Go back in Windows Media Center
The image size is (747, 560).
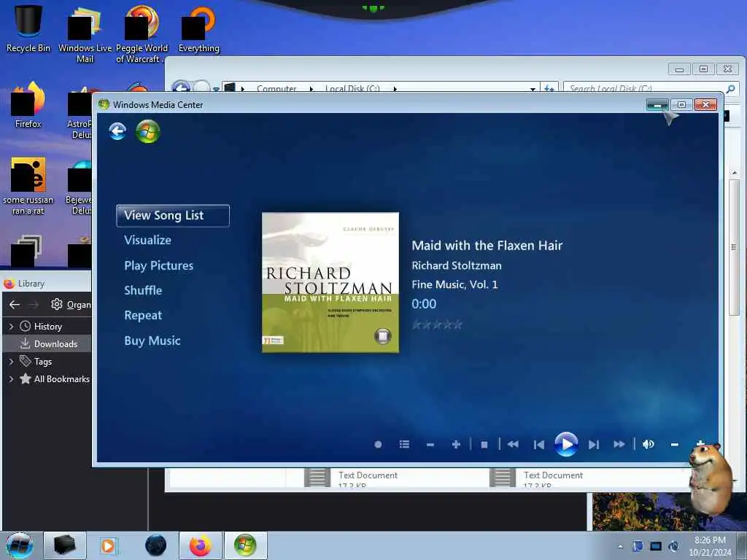click(117, 131)
